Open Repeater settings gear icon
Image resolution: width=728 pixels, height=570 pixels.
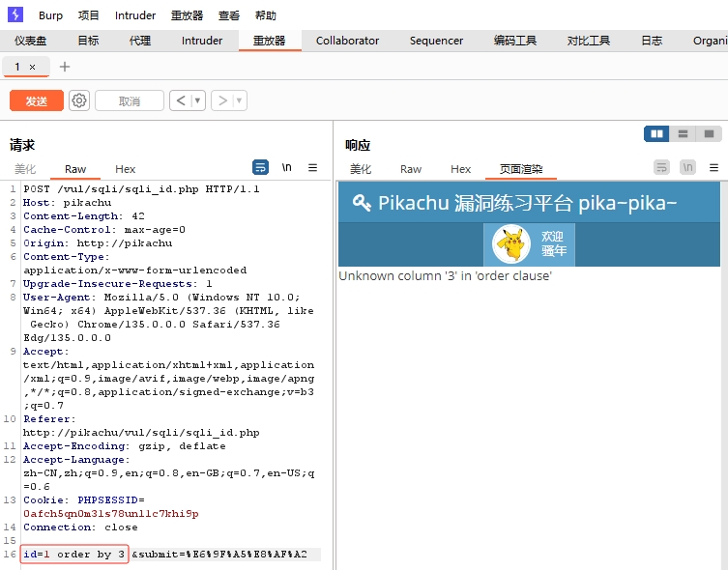[x=79, y=100]
